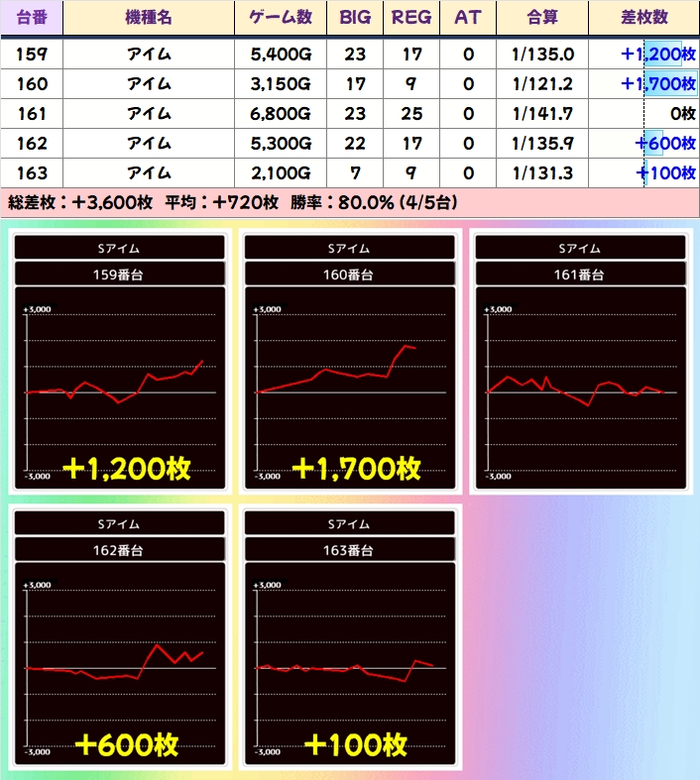The width and height of the screenshot is (700, 780).
Task: Select the 6,800G game count cell
Action: click(281, 114)
